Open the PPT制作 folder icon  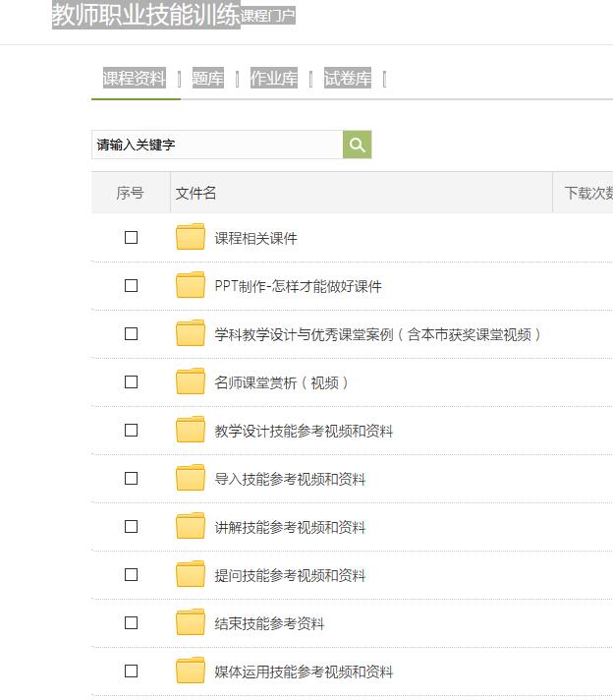[191, 286]
